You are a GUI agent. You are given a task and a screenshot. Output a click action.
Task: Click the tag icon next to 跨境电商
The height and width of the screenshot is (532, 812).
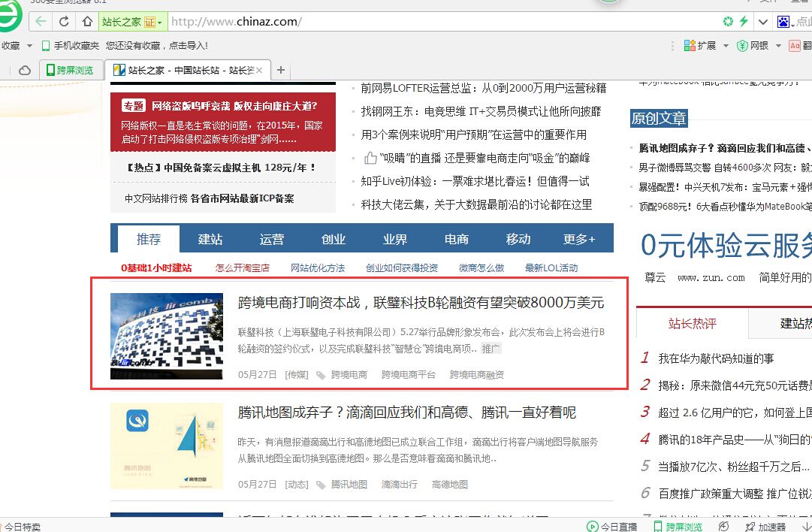click(x=321, y=375)
